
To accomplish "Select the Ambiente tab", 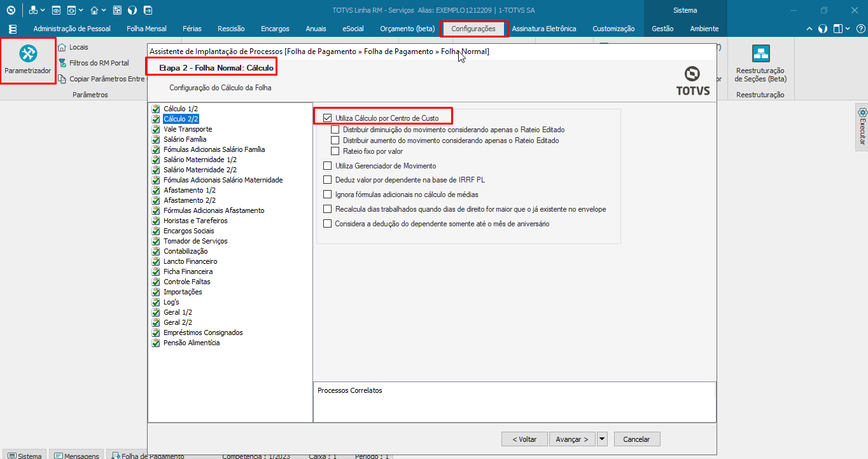I will point(704,29).
